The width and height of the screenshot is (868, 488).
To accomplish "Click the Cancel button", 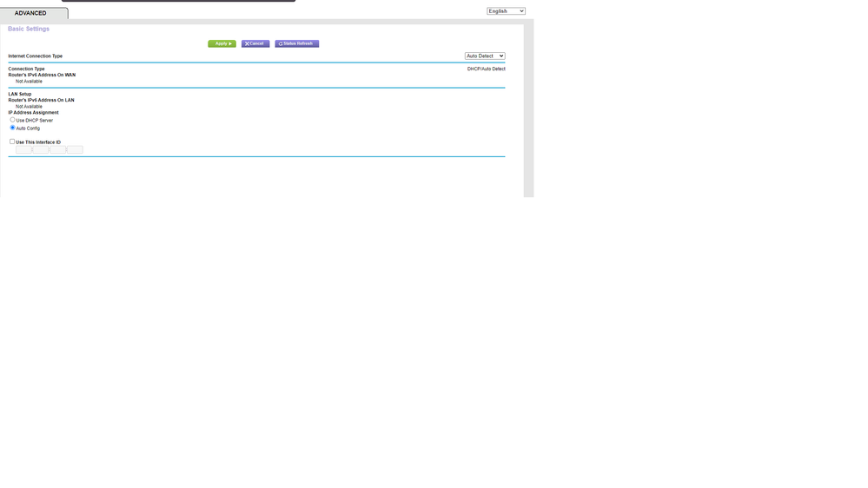I will 255,43.
